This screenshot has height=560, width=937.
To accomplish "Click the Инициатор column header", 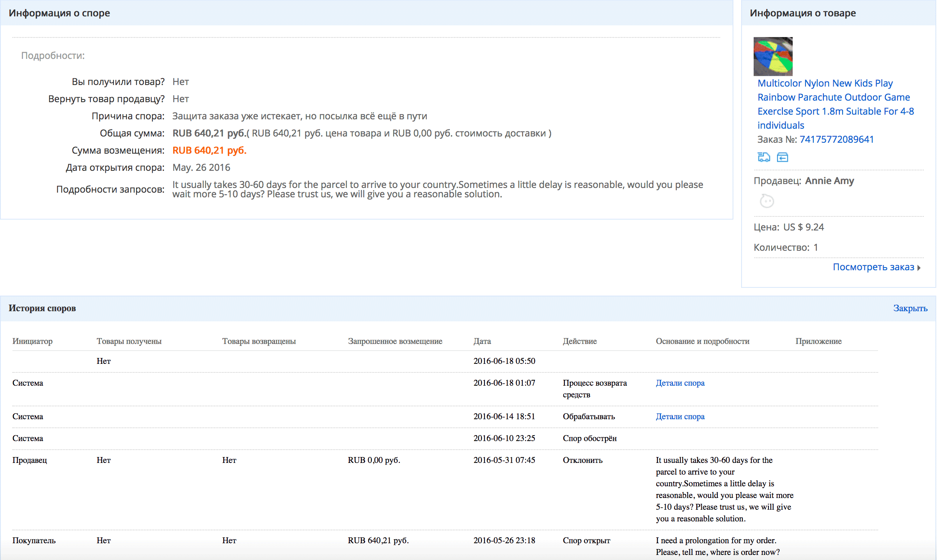I will pos(32,341).
